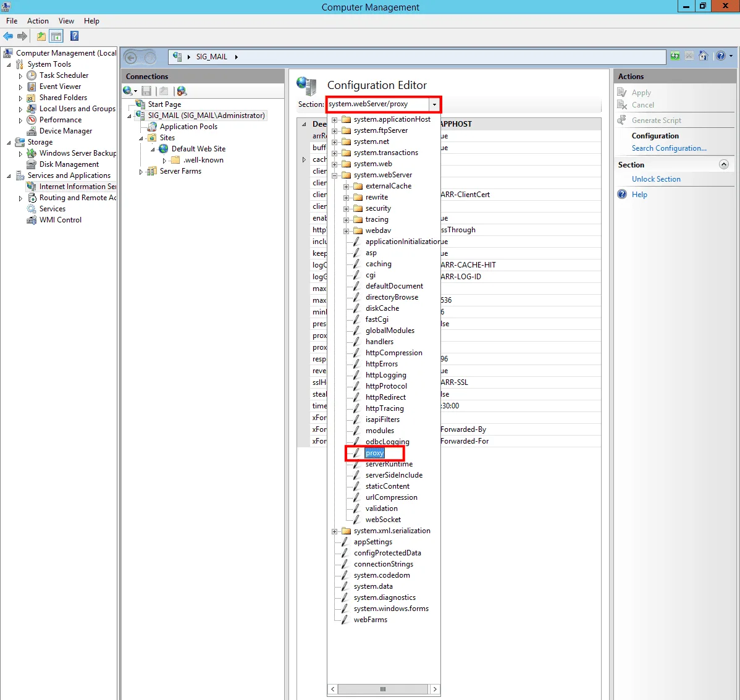Select the webSocket section entry
740x700 pixels.
[383, 520]
